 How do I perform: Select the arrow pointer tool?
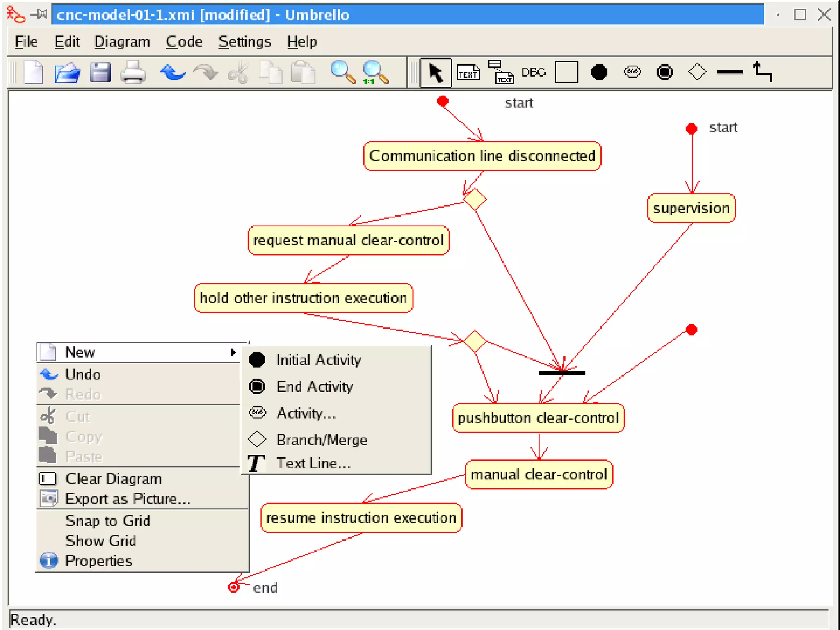pos(435,73)
